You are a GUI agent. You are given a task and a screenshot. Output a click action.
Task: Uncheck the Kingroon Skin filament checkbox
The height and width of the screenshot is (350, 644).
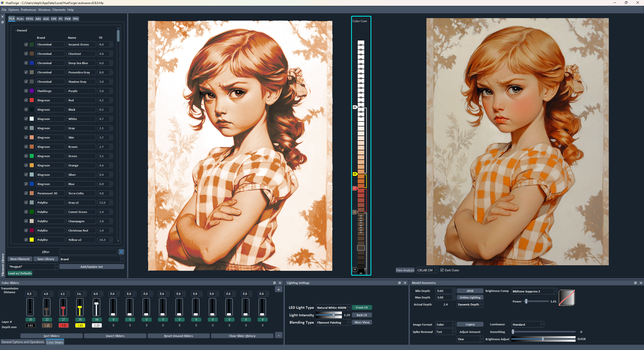pos(26,138)
